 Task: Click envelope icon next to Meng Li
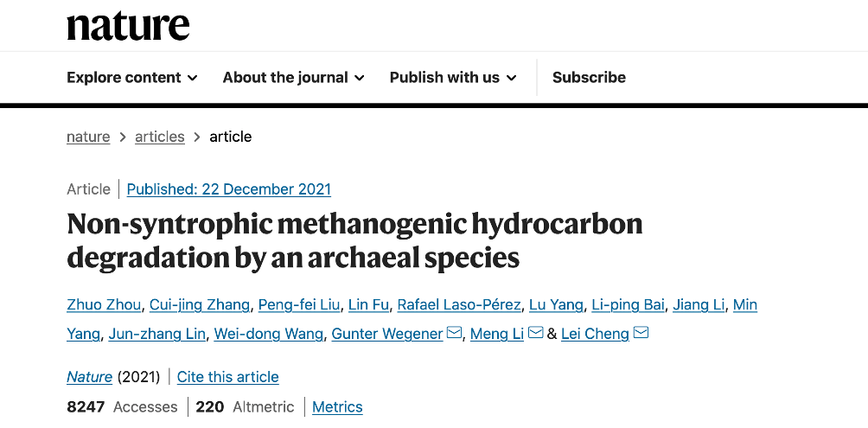[x=535, y=333]
